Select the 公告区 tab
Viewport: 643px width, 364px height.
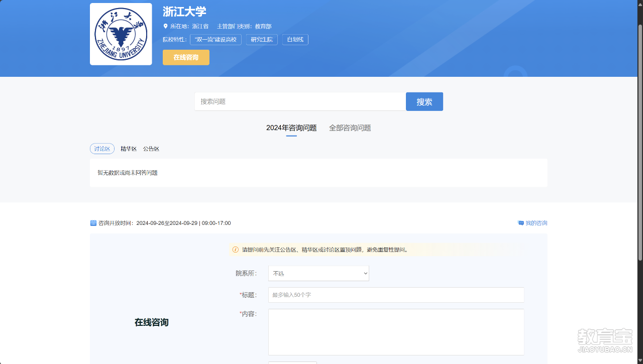click(x=151, y=149)
